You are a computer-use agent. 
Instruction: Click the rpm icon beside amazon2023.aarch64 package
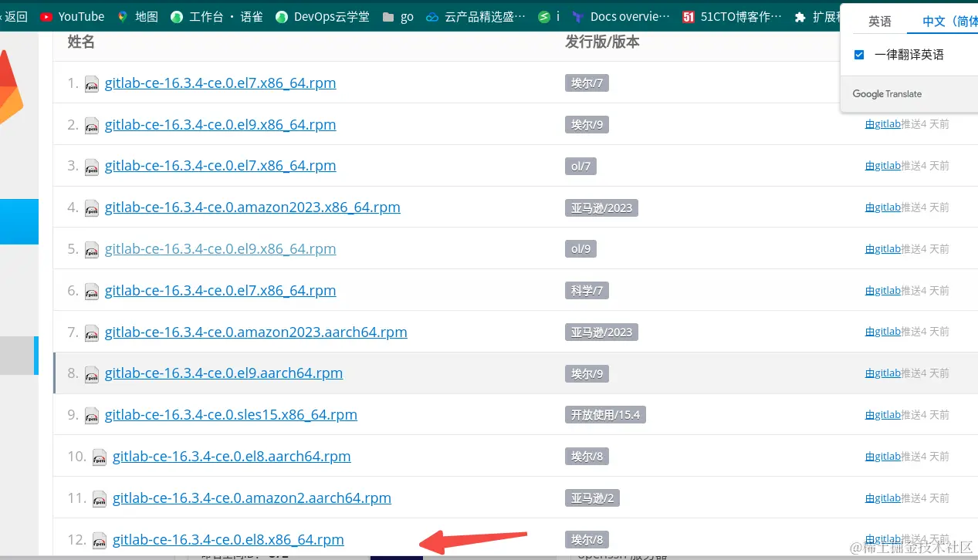pos(92,333)
